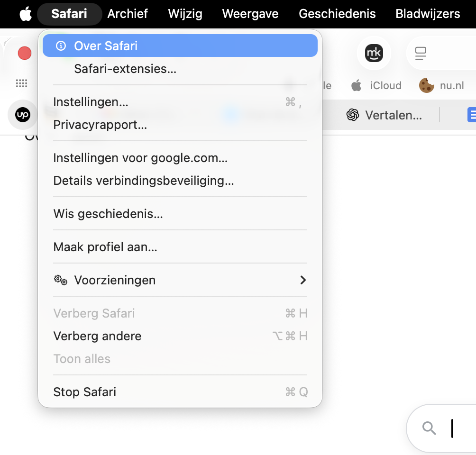
Task: Select the Safari menu title
Action: pyautogui.click(x=69, y=14)
